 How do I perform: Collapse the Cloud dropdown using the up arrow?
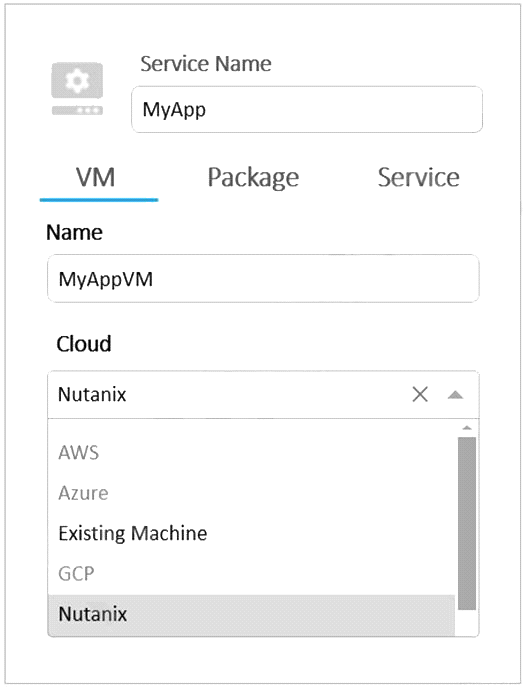(455, 395)
